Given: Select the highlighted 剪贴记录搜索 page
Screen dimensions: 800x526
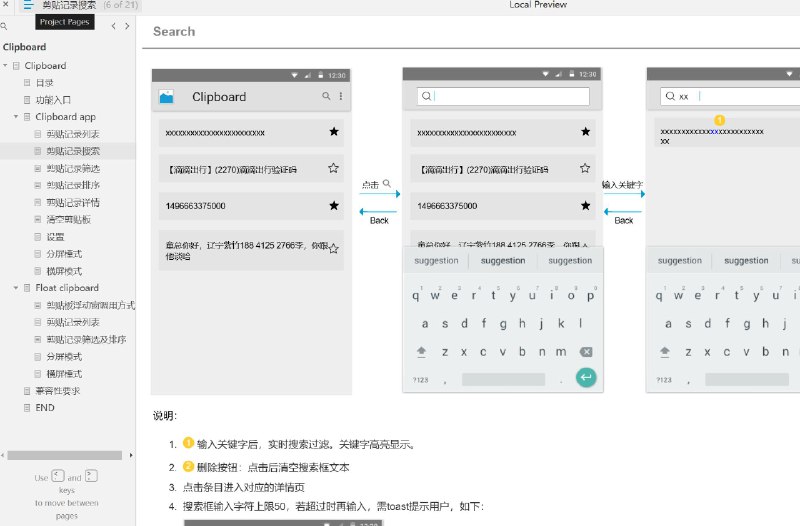Looking at the screenshot, I should point(73,151).
